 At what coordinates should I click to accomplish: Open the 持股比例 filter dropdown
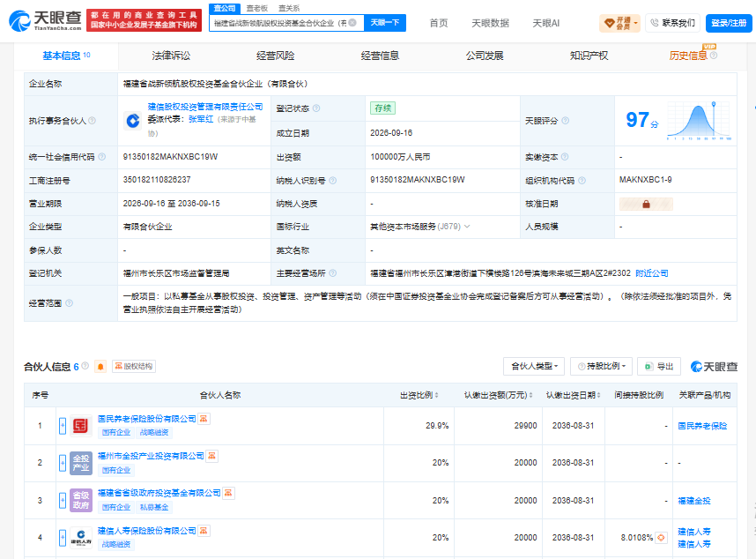coord(601,367)
